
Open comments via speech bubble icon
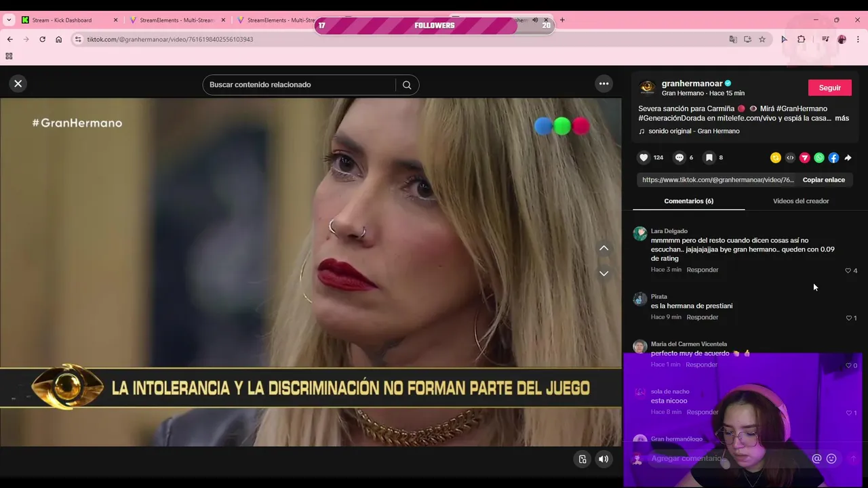(679, 157)
